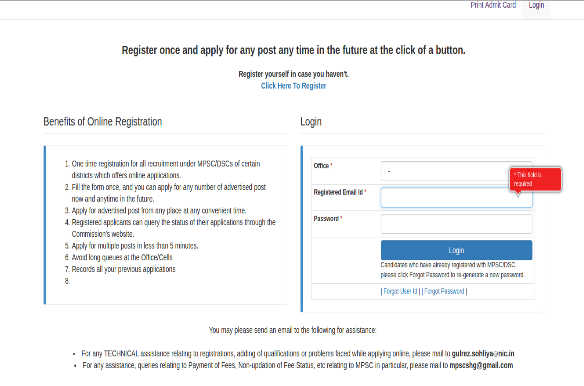Screen dimensions: 584x386
Task: Click the Registered Email Id label
Action: coord(340,192)
